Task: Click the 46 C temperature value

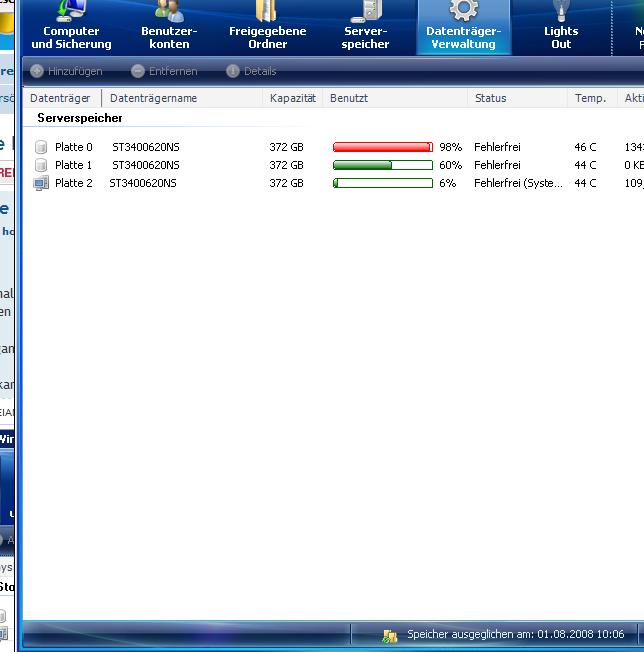Action: pos(585,147)
